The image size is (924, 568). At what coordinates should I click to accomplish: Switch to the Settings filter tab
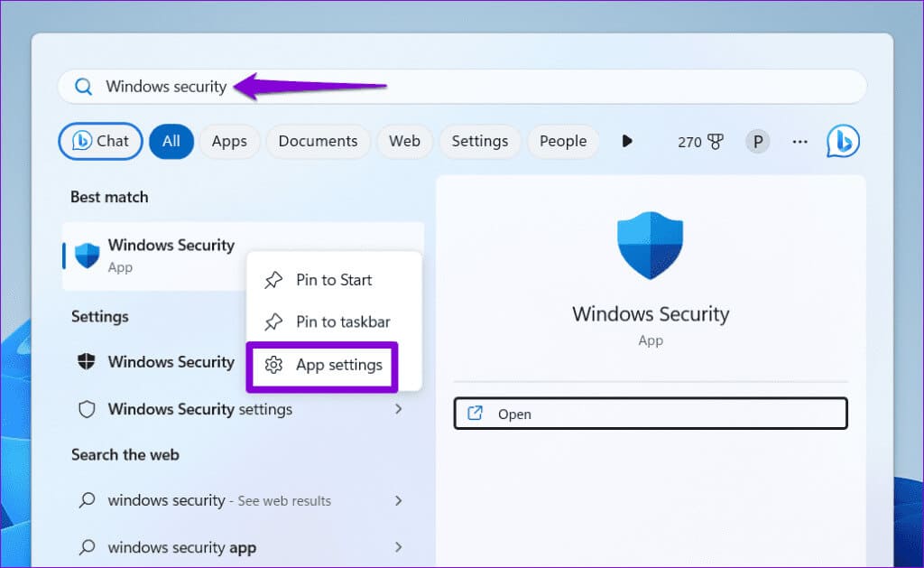click(480, 142)
